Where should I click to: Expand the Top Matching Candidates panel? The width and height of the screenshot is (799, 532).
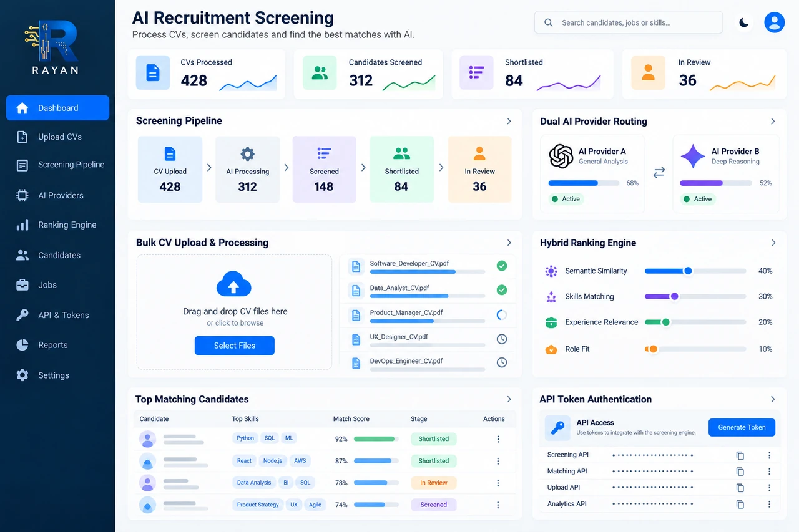pos(509,399)
